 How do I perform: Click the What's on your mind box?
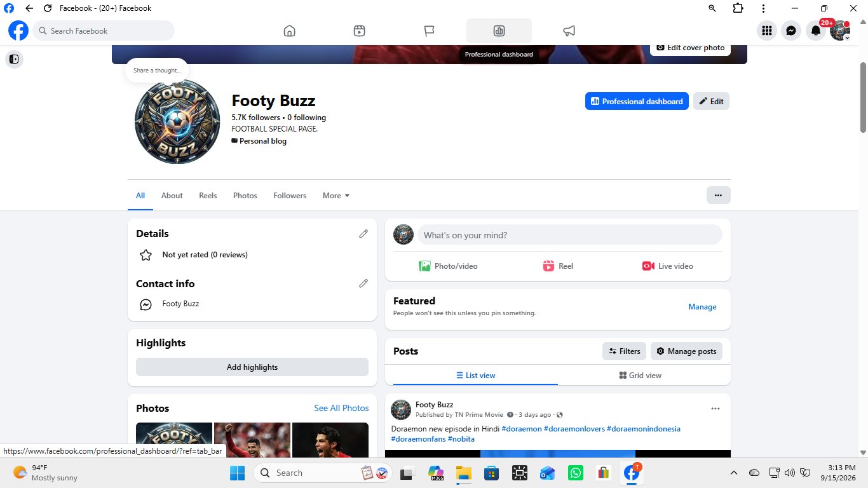pyautogui.click(x=570, y=235)
